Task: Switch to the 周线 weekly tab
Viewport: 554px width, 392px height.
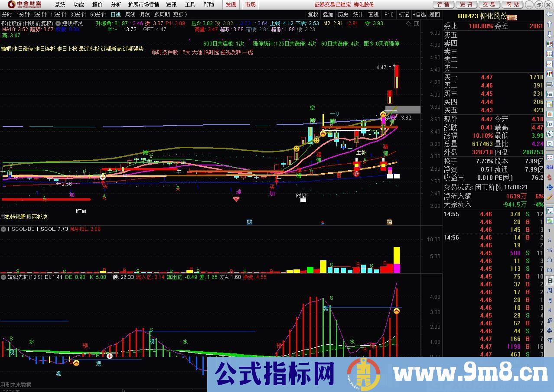Action: 130,14
